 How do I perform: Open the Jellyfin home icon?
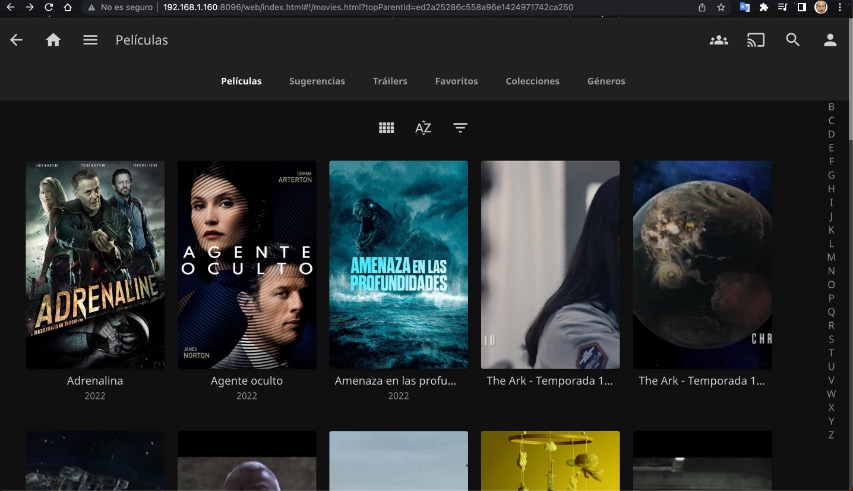[x=53, y=40]
